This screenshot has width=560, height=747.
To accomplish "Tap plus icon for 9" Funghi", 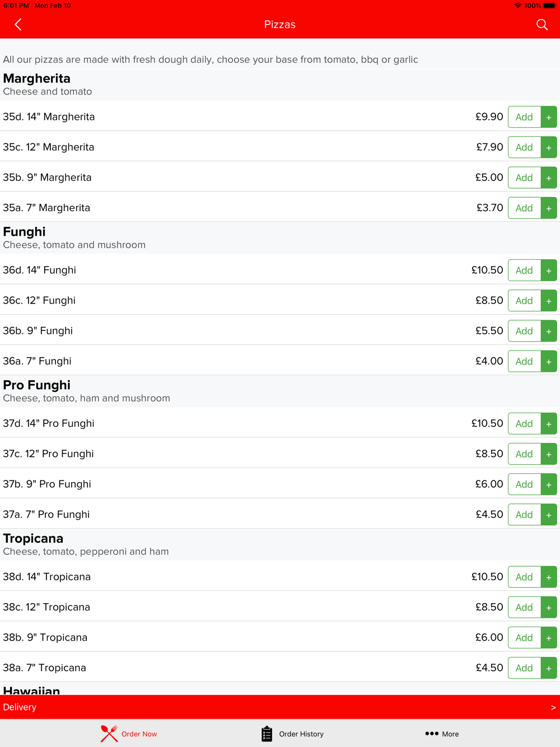I will point(549,331).
